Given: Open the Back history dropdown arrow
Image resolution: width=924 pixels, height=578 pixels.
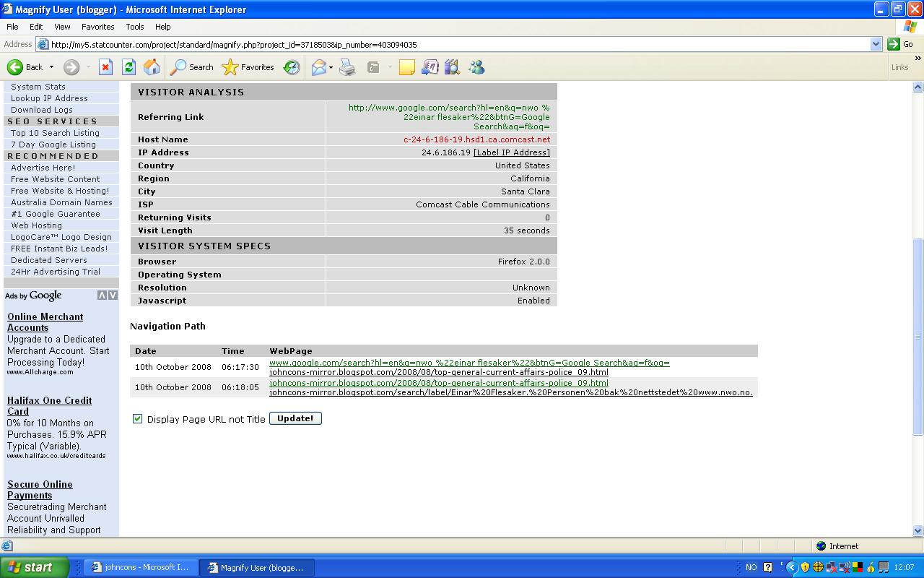Looking at the screenshot, I should pos(51,67).
